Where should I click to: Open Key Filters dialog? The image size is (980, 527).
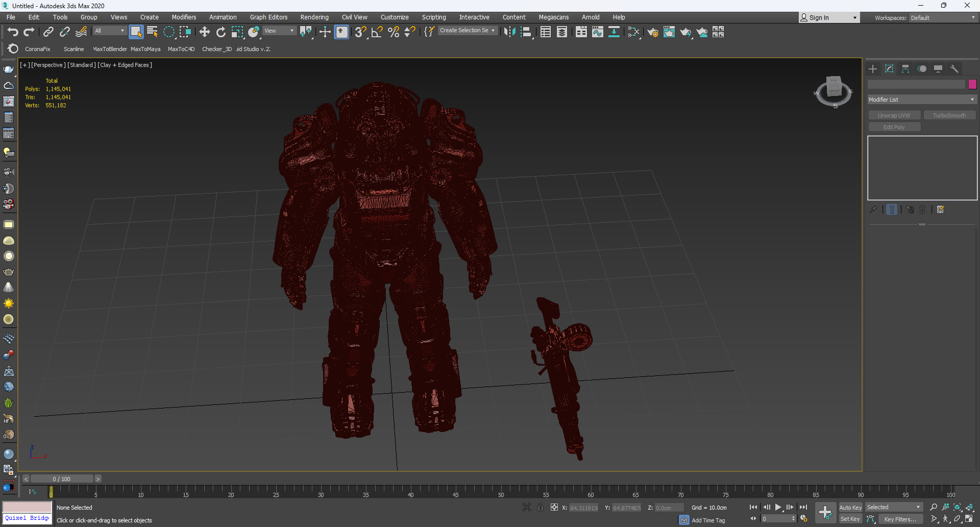tap(901, 519)
